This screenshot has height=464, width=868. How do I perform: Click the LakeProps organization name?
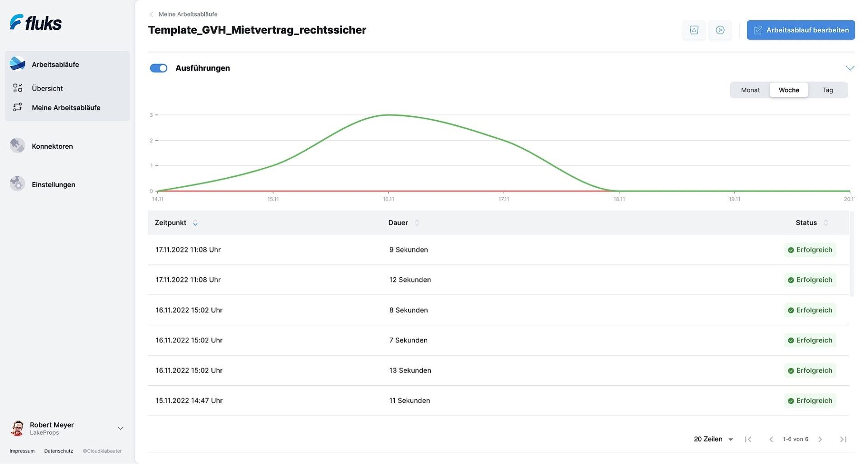(44, 433)
